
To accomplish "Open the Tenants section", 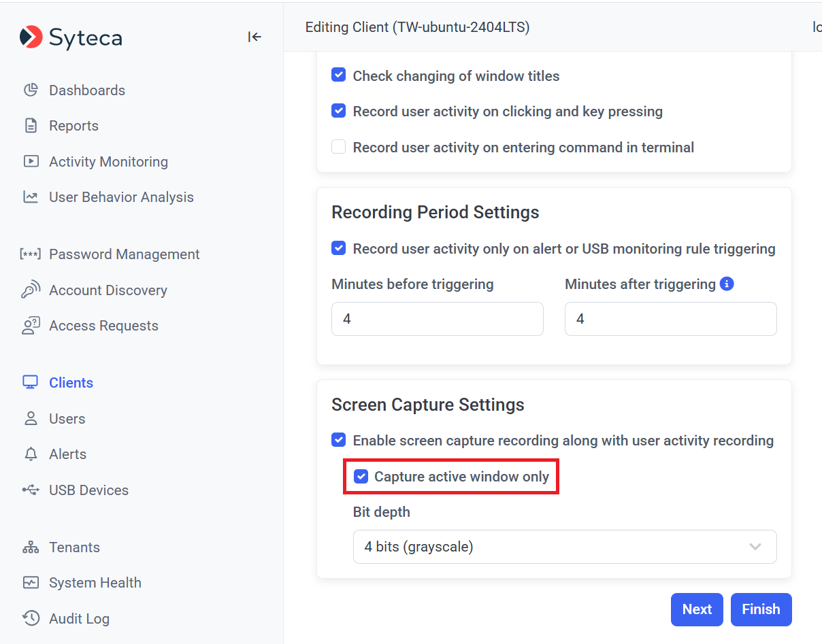I will pyautogui.click(x=74, y=547).
